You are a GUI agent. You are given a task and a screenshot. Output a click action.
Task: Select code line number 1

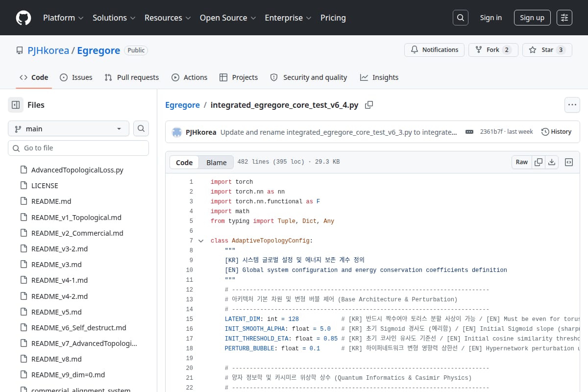[191, 182]
